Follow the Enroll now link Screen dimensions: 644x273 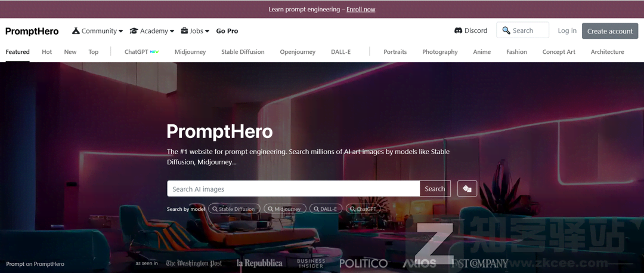point(361,9)
